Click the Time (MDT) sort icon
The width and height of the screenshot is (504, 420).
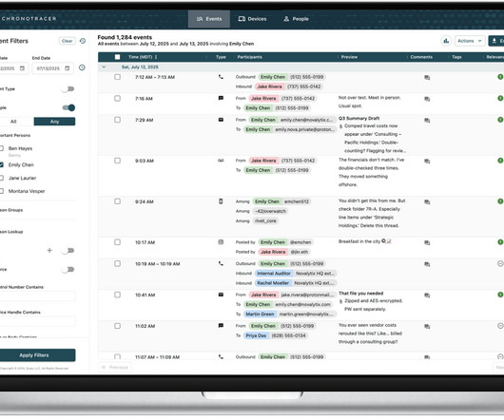click(156, 57)
